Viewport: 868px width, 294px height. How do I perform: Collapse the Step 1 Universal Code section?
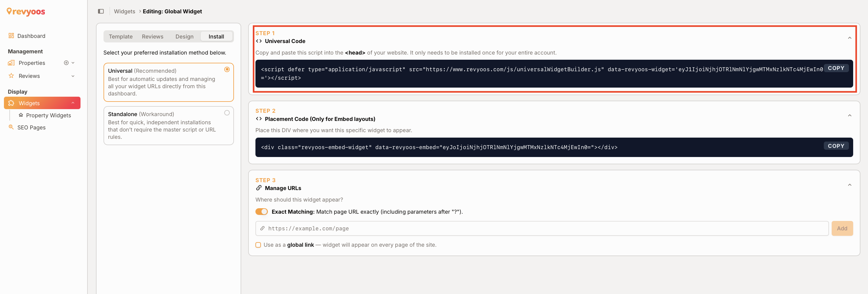[850, 38]
